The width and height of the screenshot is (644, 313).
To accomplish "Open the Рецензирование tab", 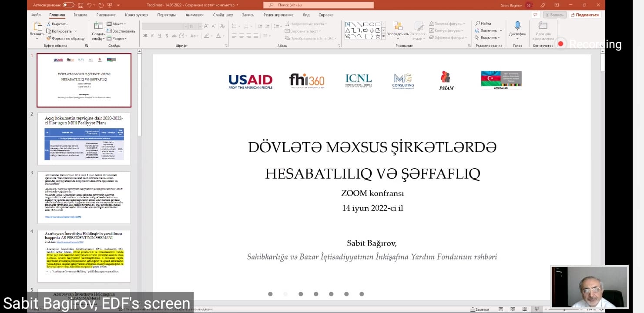I will pyautogui.click(x=278, y=15).
